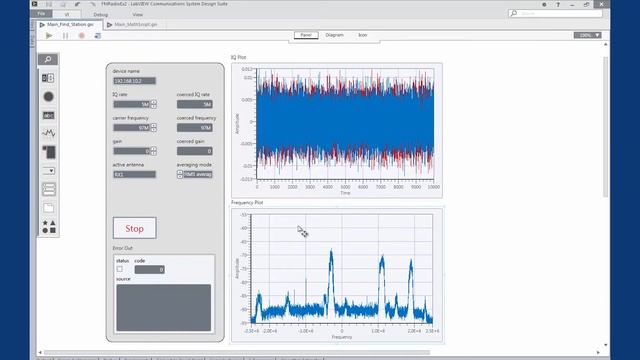Viewport: 640px width, 360px height.
Task: Switch to Main_Find_Station.gvi document tab
Action: (x=70, y=24)
